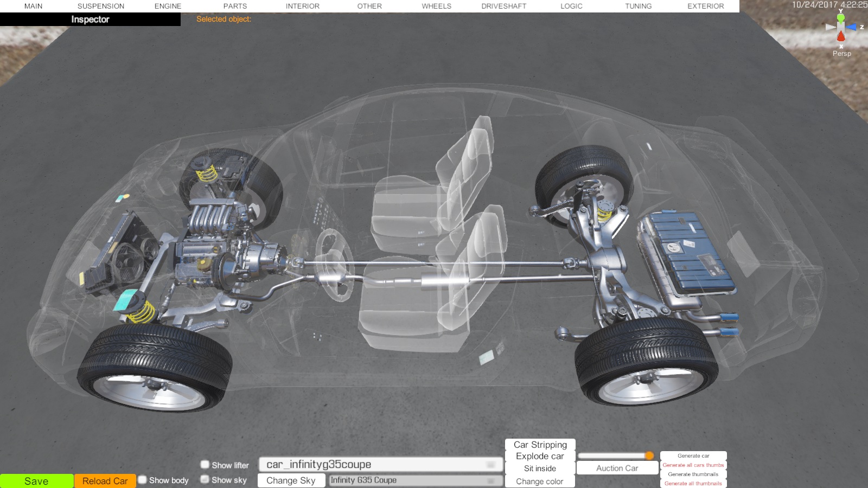The height and width of the screenshot is (488, 868).
Task: Click the Explode car button
Action: (540, 456)
